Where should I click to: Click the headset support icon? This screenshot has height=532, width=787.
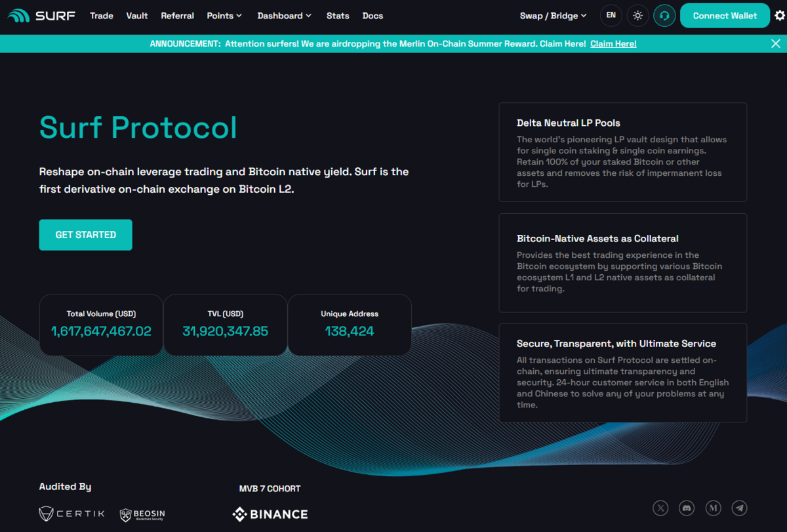[x=664, y=16]
